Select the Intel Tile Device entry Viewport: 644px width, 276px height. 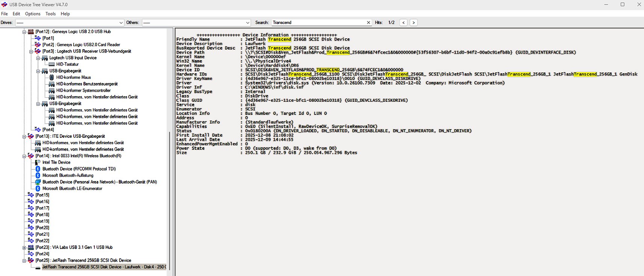click(56, 162)
